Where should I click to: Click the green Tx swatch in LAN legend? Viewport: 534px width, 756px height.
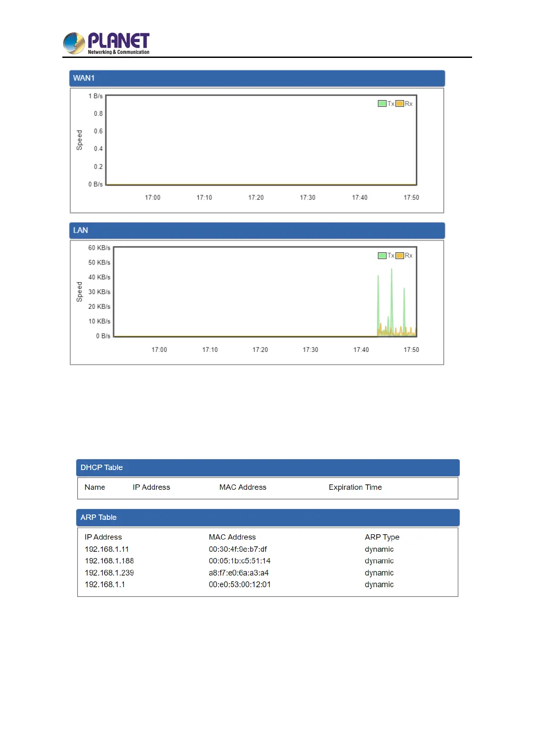[x=382, y=255]
